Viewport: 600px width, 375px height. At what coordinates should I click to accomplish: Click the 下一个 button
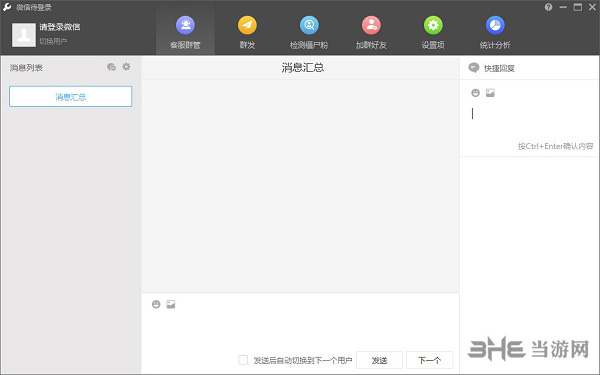(x=429, y=360)
